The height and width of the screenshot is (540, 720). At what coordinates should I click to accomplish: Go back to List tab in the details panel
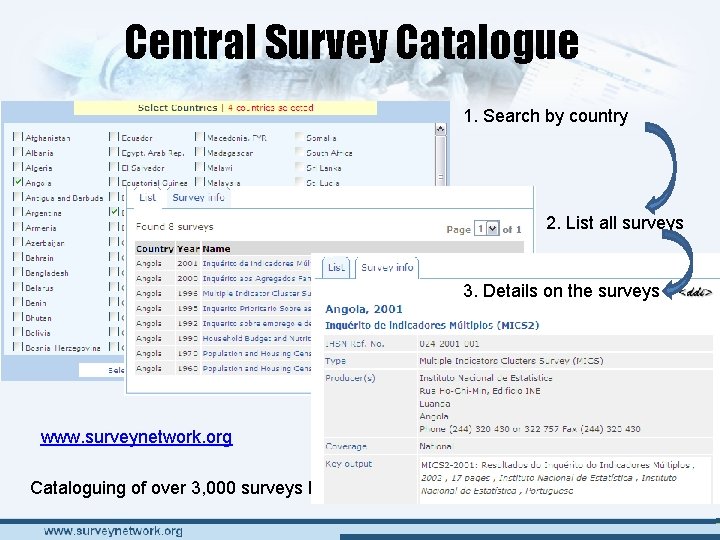[336, 268]
